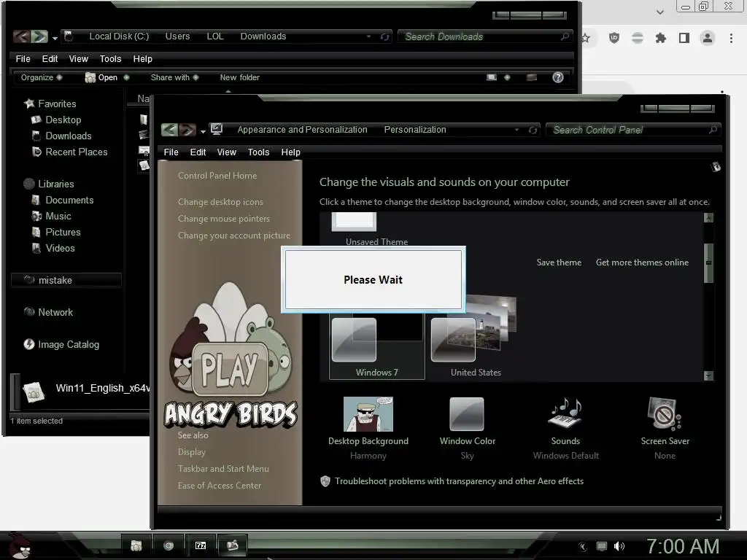
Task: Open Sounds Windows Default icon
Action: tap(565, 413)
